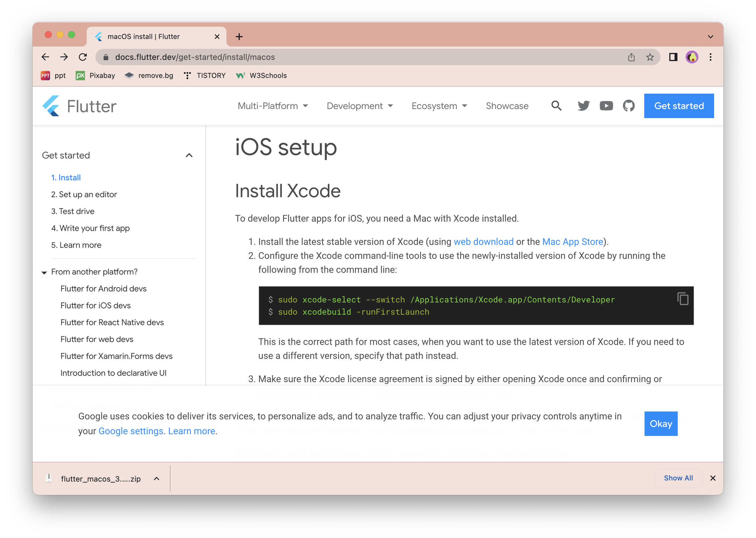Go to the Showcase menu item
The image size is (756, 538).
click(507, 106)
